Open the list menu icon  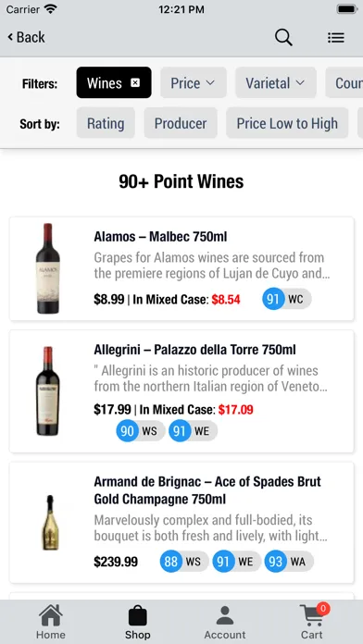[336, 38]
